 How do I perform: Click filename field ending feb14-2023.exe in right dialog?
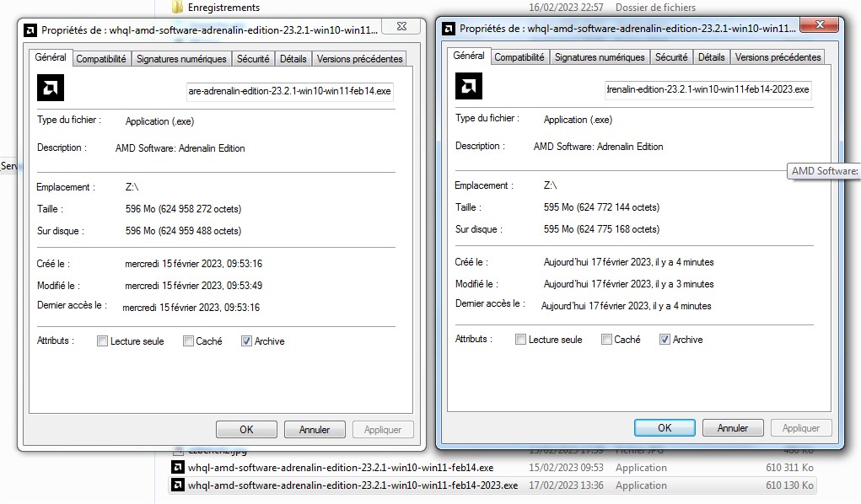pos(708,89)
